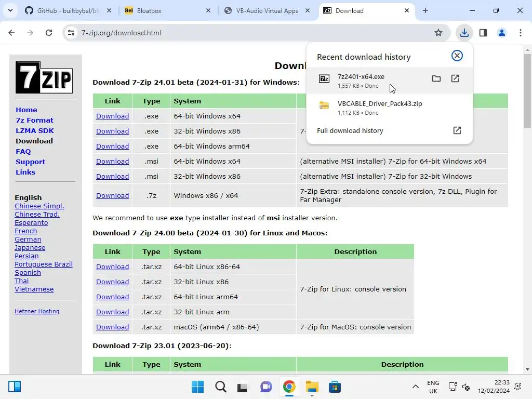Go to the Home page link
This screenshot has width=532, height=399.
pos(26,110)
